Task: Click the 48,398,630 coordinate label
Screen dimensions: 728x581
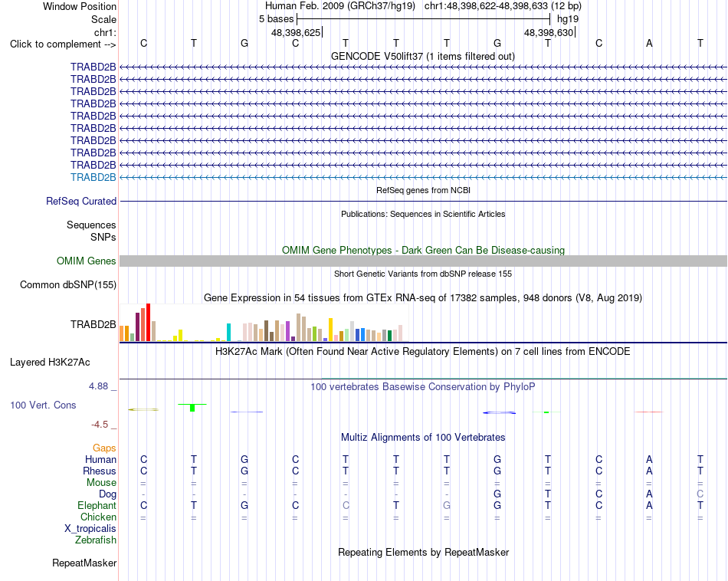Action: pos(549,32)
